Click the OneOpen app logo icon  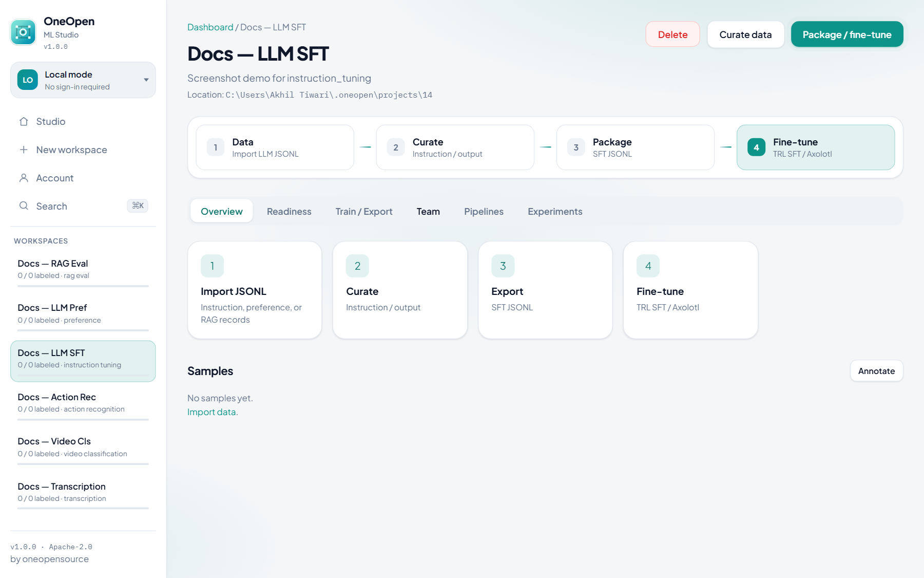[x=23, y=32]
